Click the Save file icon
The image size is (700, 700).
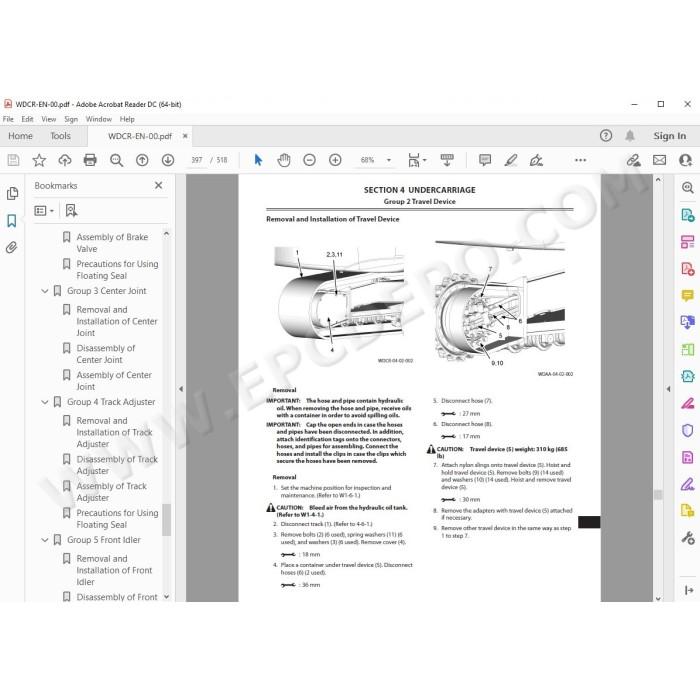point(13,160)
